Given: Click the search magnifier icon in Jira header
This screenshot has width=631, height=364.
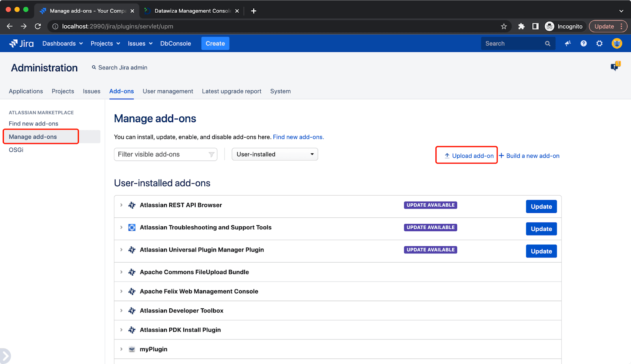Looking at the screenshot, I should point(547,43).
